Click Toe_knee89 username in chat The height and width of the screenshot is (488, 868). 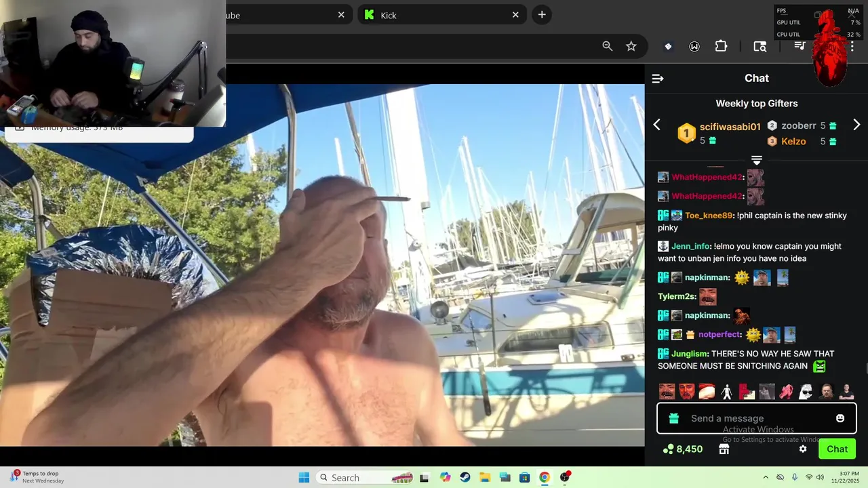pos(709,216)
